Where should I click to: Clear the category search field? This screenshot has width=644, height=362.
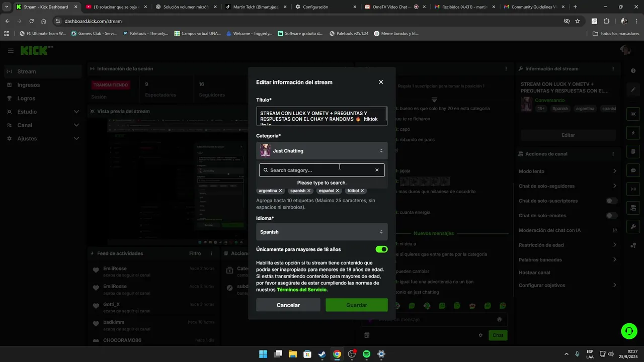(x=377, y=170)
